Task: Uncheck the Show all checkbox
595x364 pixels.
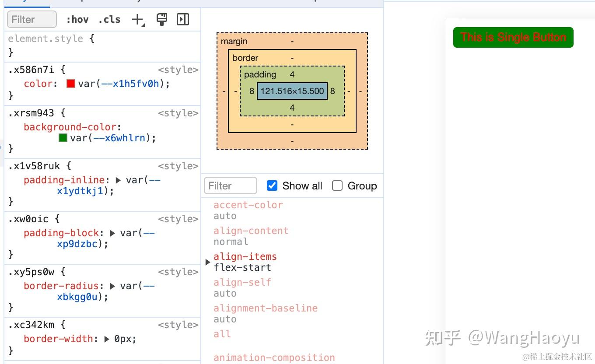Action: point(272,185)
